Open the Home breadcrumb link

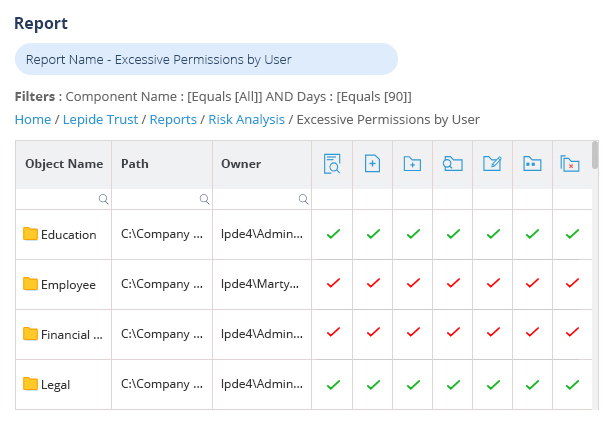tap(33, 119)
